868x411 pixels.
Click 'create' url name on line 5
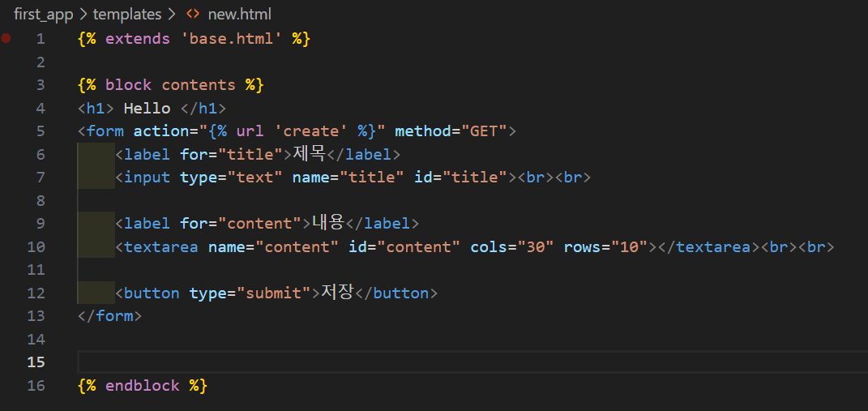[310, 131]
